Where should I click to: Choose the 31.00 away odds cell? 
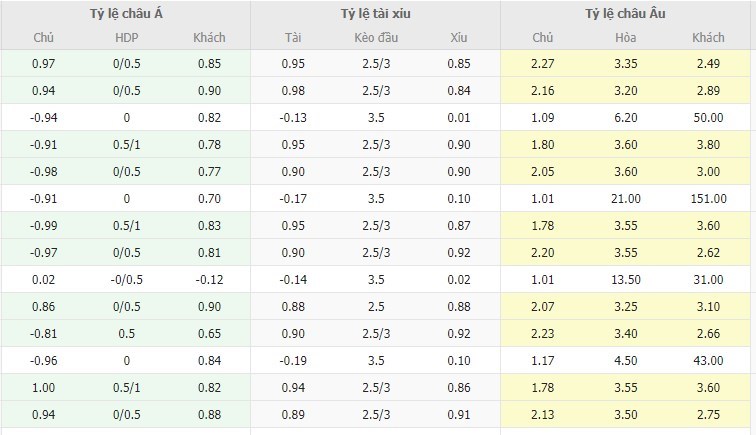[x=708, y=280]
